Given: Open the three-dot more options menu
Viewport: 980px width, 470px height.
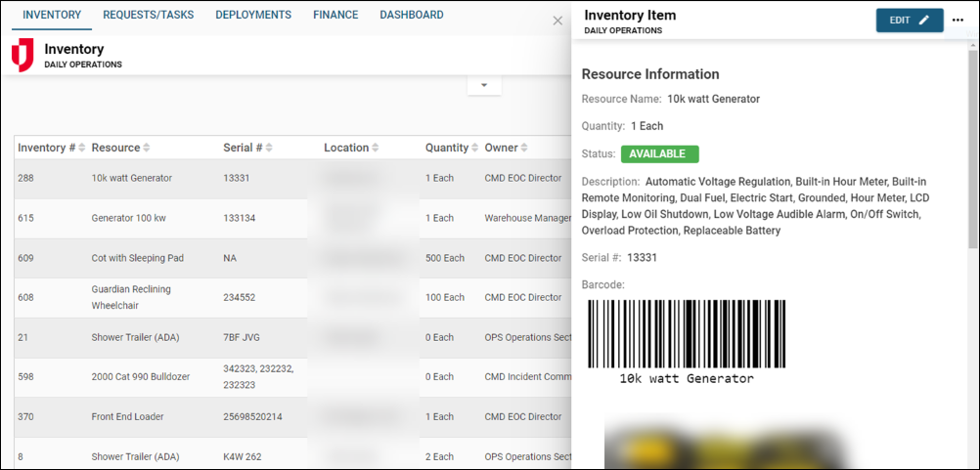Looking at the screenshot, I should [958, 21].
